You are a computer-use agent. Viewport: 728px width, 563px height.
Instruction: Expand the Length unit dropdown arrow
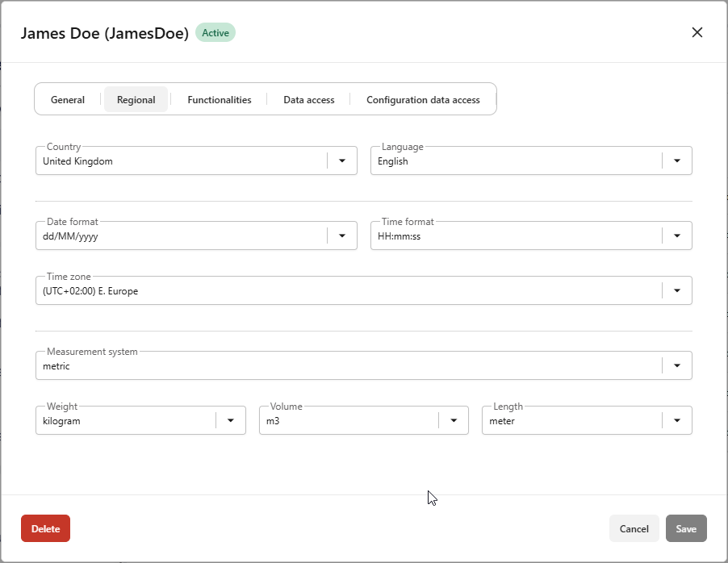coord(677,421)
